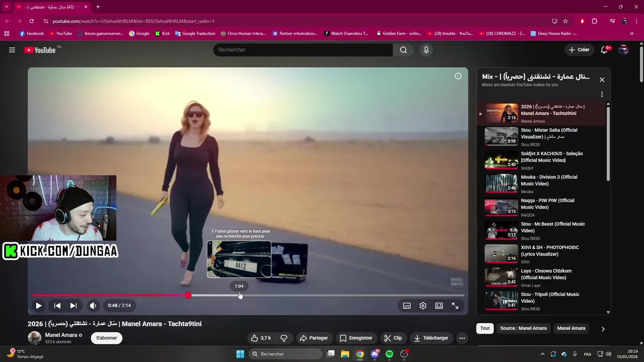Image resolution: width=644 pixels, height=362 pixels.
Task: Open the Windows Start menu
Action: coord(240,354)
